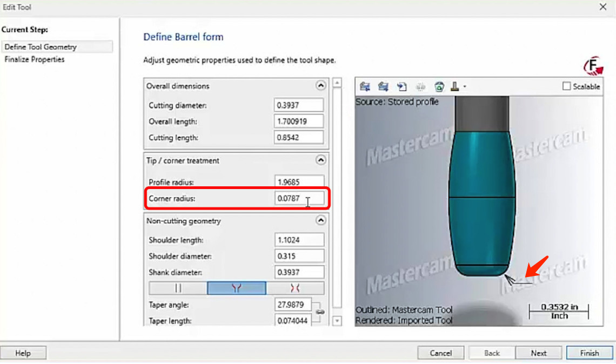This screenshot has height=364, width=616.
Task: Click the Back button
Action: [x=492, y=353]
